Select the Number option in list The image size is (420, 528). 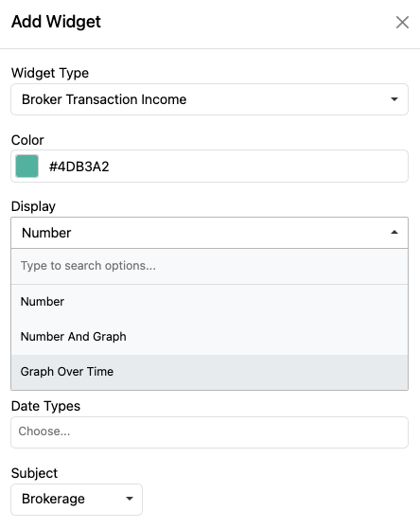(x=209, y=302)
